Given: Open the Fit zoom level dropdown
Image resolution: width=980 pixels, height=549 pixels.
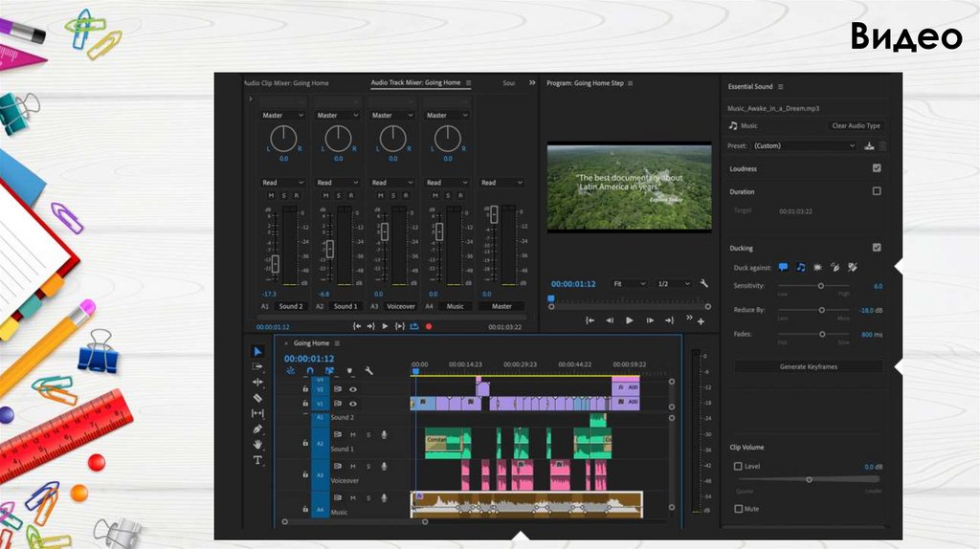Looking at the screenshot, I should (x=629, y=284).
